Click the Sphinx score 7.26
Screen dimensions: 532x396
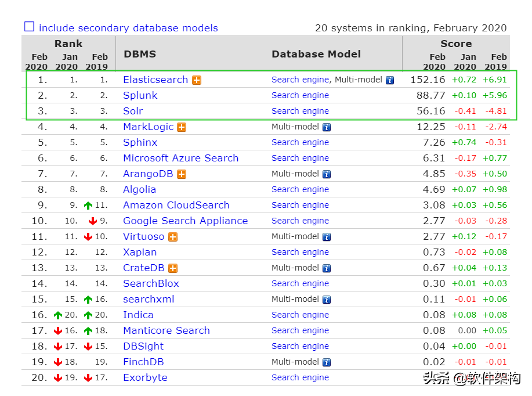click(x=433, y=142)
